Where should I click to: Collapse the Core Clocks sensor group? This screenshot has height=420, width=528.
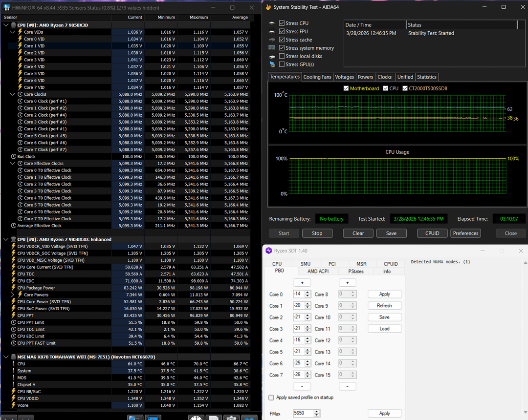pos(13,94)
